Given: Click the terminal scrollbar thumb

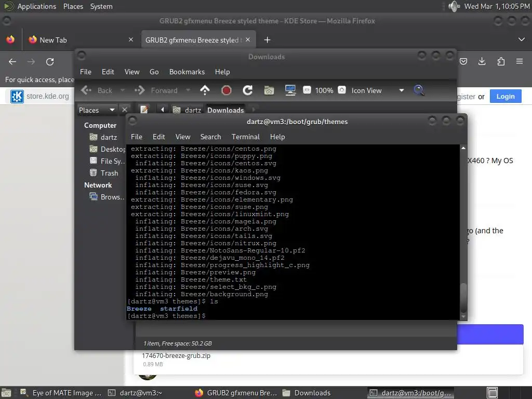Looking at the screenshot, I should [x=463, y=298].
